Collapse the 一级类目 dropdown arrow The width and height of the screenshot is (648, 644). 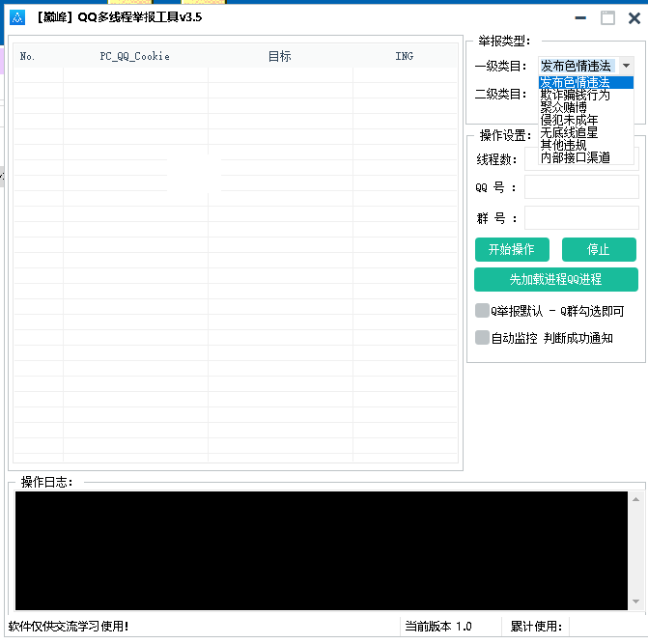coord(626,66)
